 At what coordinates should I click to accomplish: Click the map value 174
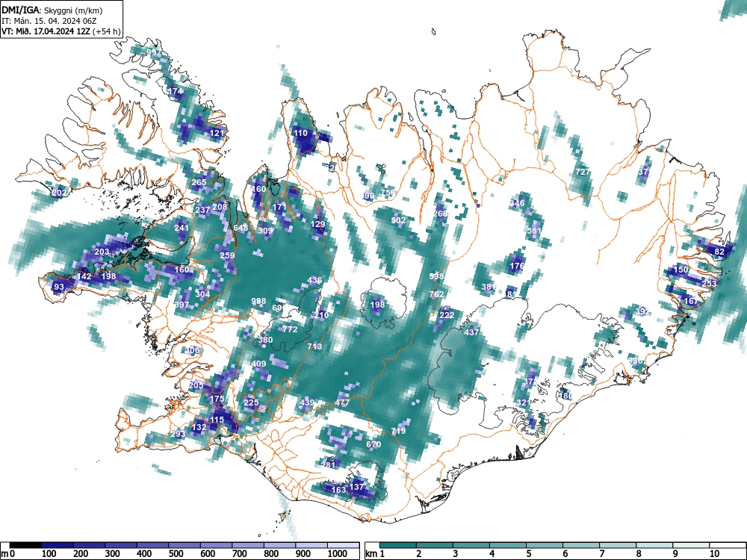175,91
